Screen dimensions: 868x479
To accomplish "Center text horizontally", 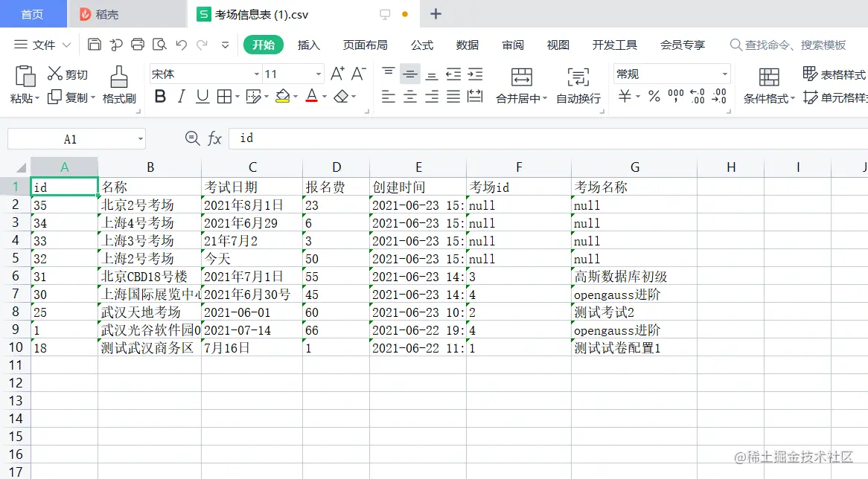I will coord(410,97).
